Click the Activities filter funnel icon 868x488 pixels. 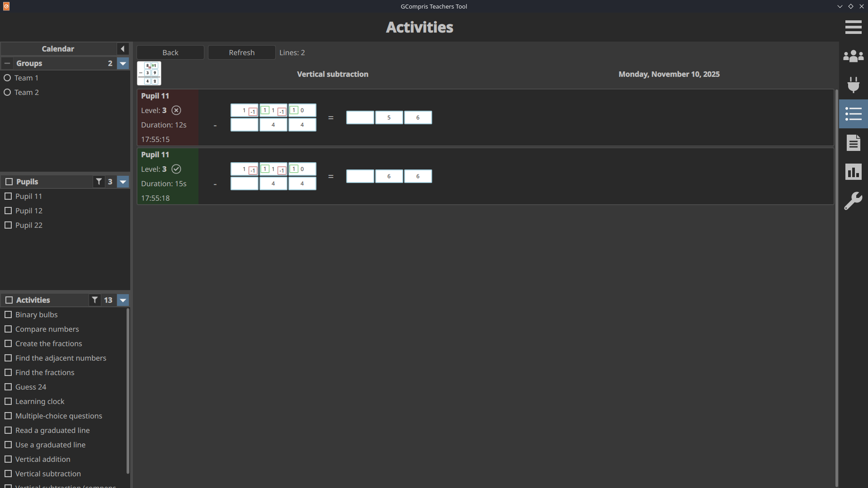coord(94,300)
